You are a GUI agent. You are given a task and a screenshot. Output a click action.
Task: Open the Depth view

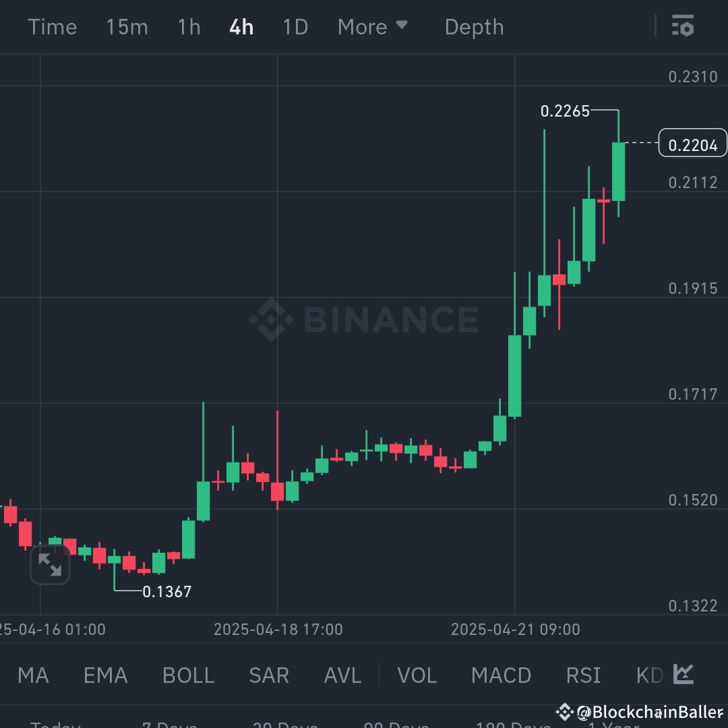(474, 26)
